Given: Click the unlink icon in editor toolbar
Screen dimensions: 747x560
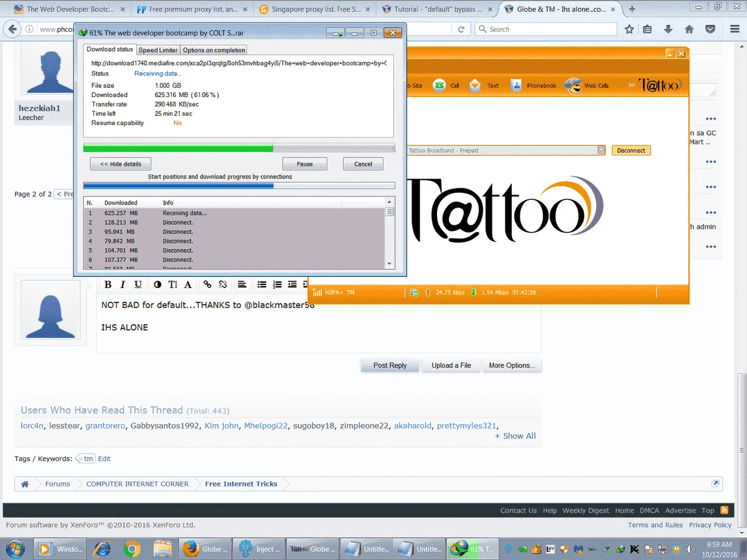Looking at the screenshot, I should [223, 284].
